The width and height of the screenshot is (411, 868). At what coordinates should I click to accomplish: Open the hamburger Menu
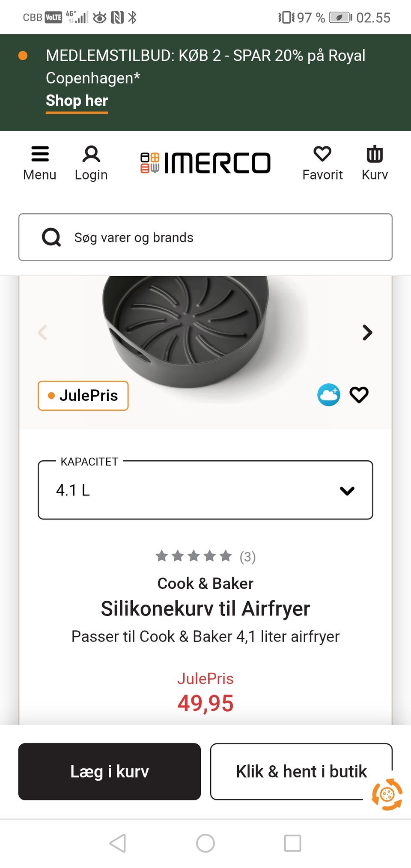pos(40,163)
